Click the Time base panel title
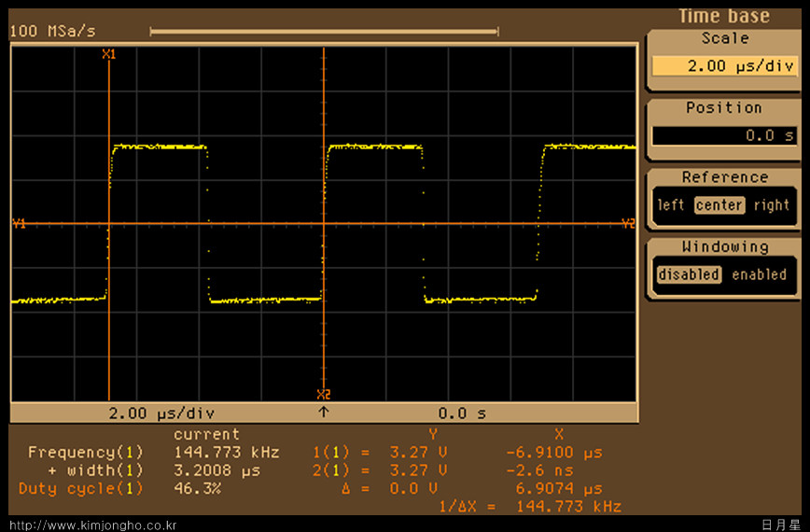The image size is (810, 532). point(723,16)
